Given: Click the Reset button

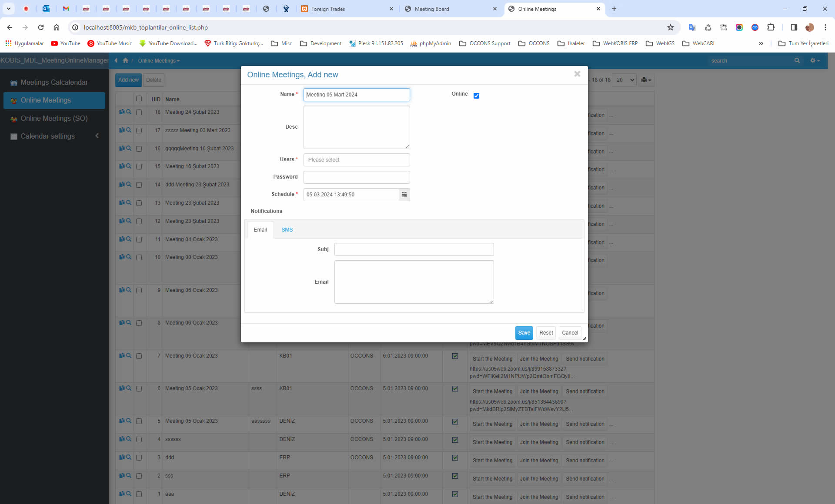Looking at the screenshot, I should point(546,333).
